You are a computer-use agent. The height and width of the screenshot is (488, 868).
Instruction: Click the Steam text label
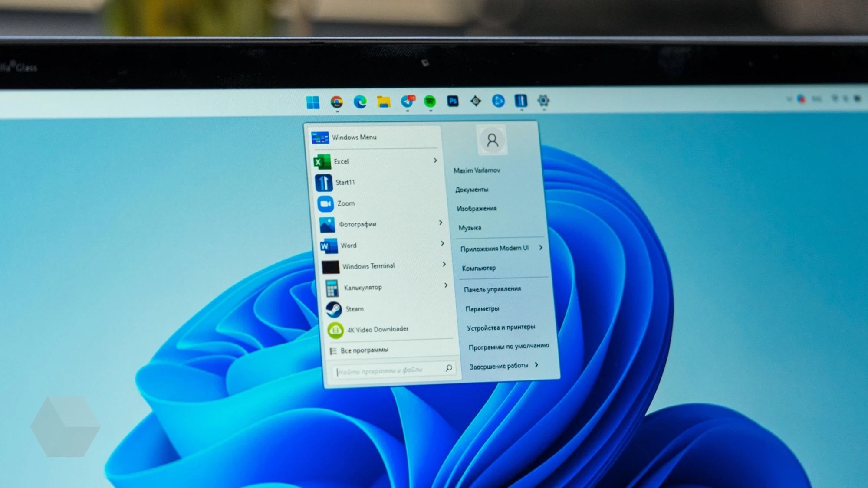[355, 309]
